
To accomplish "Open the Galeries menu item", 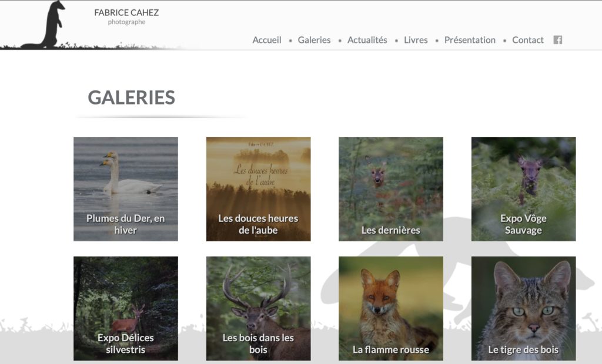I will [x=314, y=40].
